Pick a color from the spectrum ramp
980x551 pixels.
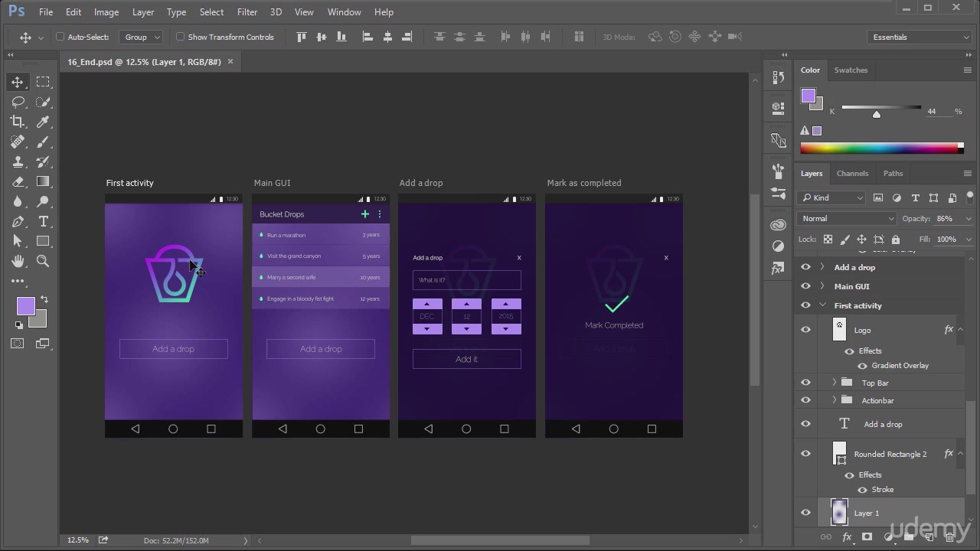click(881, 148)
